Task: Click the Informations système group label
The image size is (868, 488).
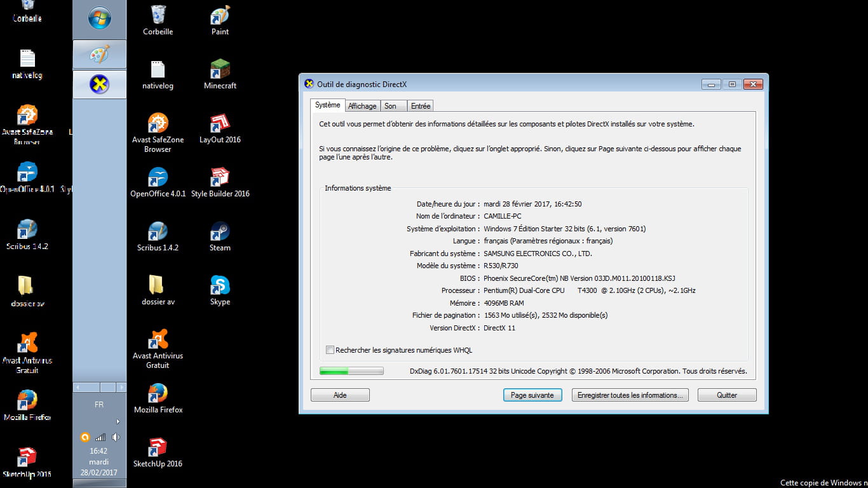Action: (358, 189)
